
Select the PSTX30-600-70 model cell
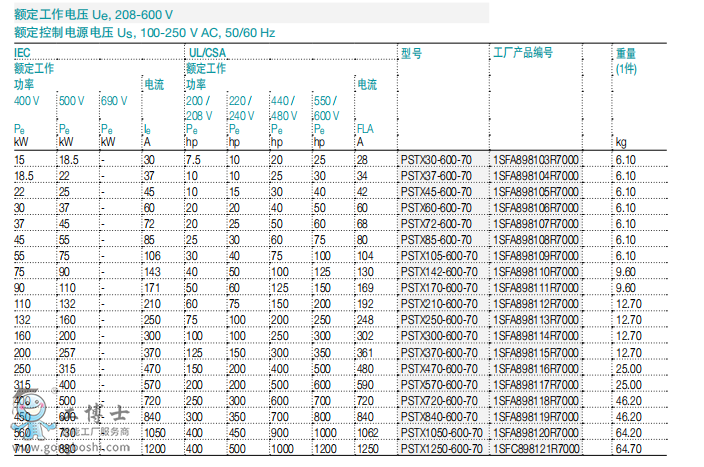pos(435,159)
